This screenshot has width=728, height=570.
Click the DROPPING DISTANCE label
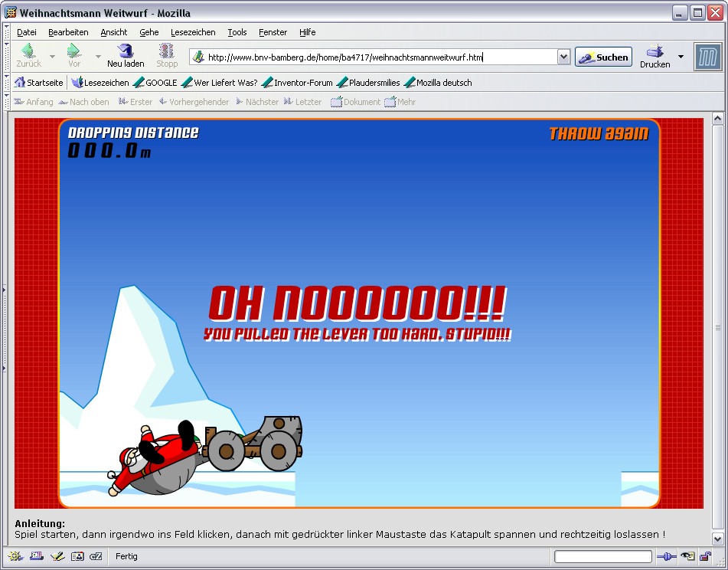click(x=133, y=133)
